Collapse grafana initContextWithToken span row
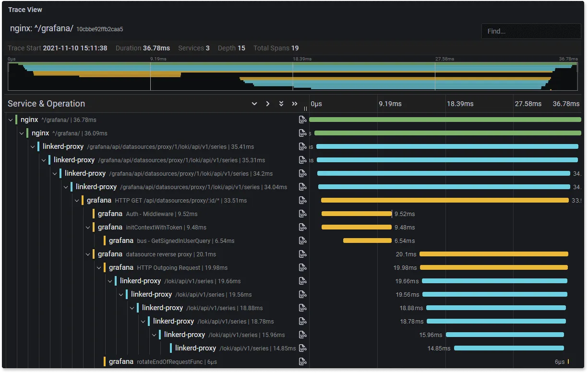 (x=88, y=227)
